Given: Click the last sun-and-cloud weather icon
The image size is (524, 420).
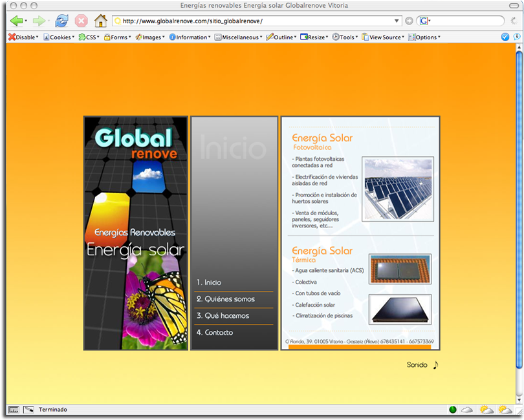Looking at the screenshot, I should [505, 410].
